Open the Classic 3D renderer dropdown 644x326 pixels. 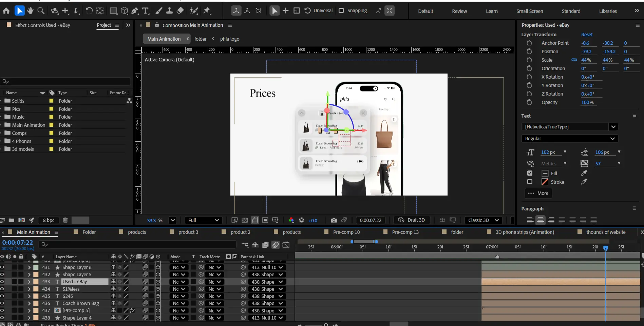[483, 220]
